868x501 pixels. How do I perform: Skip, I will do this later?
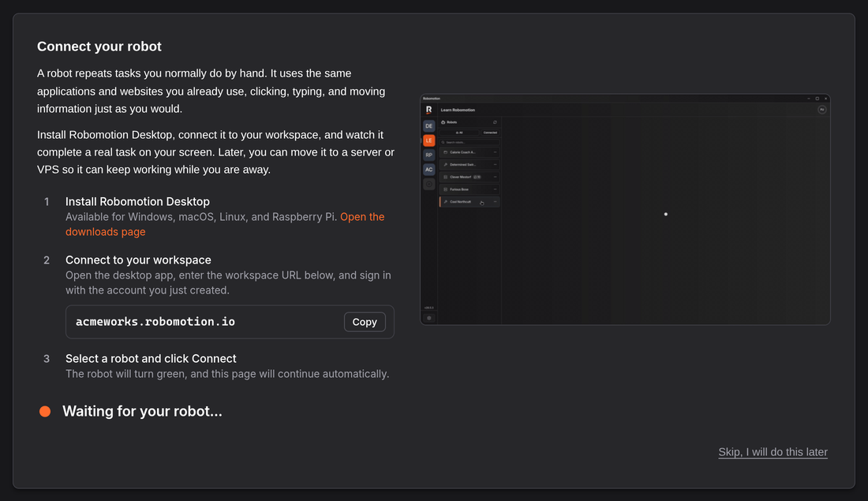[x=773, y=452]
